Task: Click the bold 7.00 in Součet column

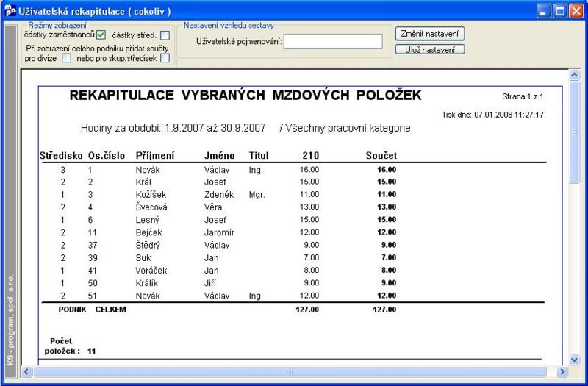Action: (x=389, y=258)
